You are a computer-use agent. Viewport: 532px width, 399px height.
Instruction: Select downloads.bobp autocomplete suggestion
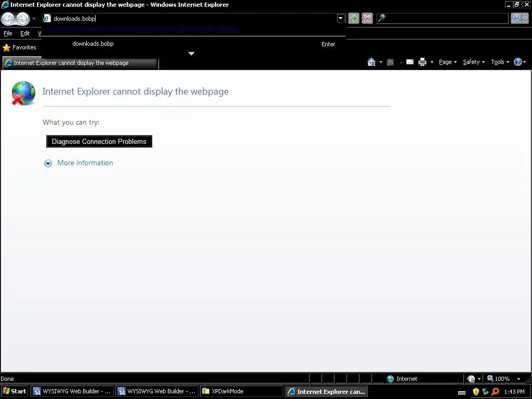[x=194, y=44]
